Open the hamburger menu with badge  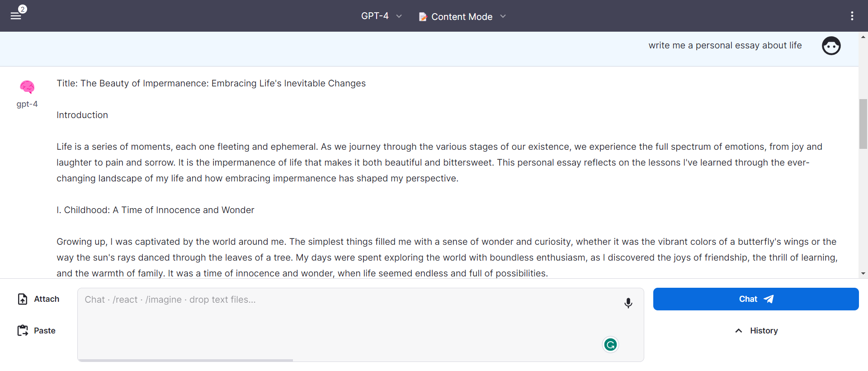[x=16, y=15]
